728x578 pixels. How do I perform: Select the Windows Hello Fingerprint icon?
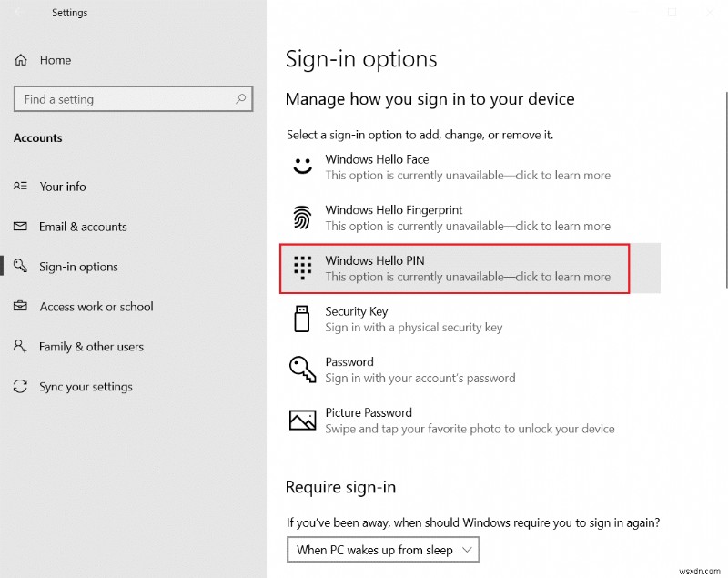tap(302, 218)
